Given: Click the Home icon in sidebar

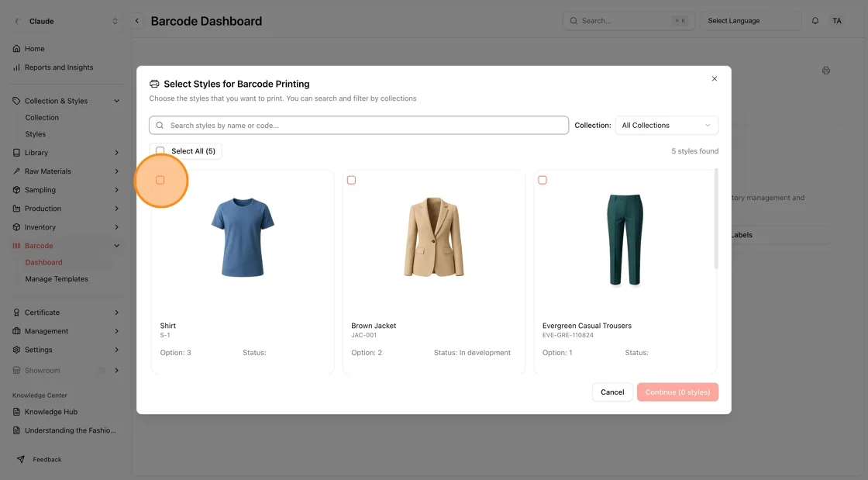Looking at the screenshot, I should [16, 49].
